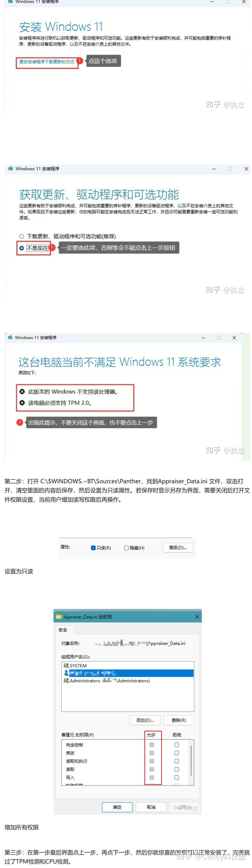Click the 取消 button

pyautogui.click(x=151, y=807)
